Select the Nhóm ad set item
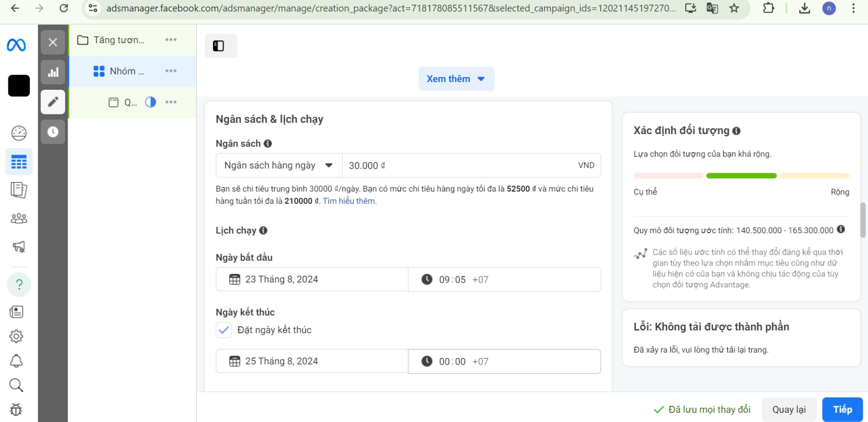 119,71
